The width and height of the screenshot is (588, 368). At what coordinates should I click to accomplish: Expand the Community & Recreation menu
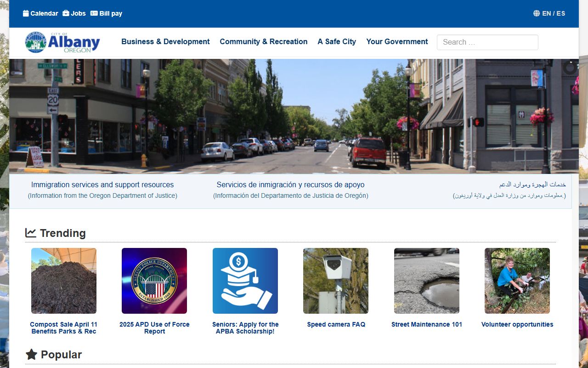[263, 41]
